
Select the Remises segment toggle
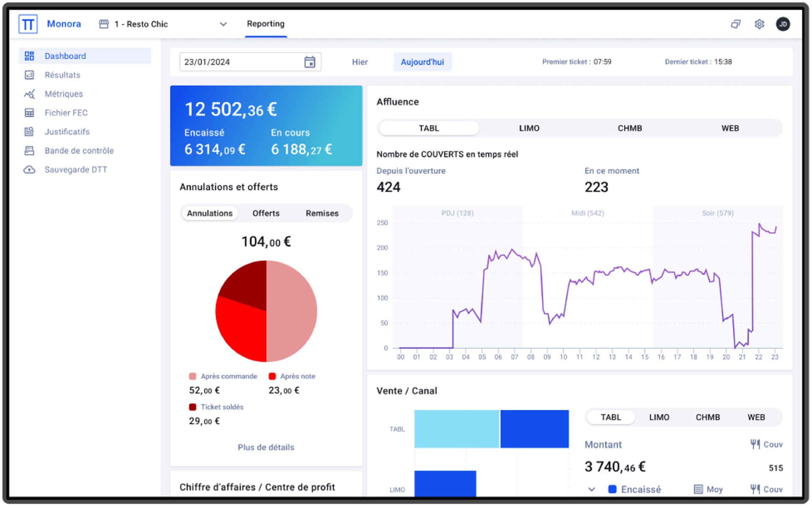322,213
